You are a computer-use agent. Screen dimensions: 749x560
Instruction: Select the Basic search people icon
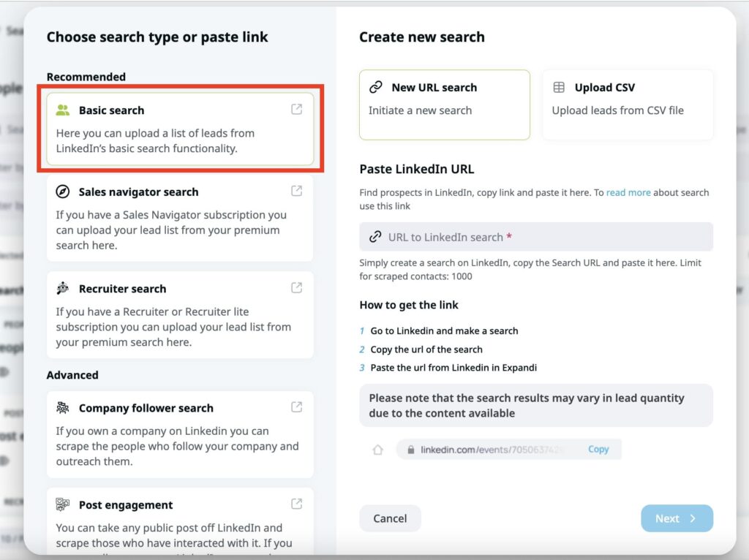(64, 110)
